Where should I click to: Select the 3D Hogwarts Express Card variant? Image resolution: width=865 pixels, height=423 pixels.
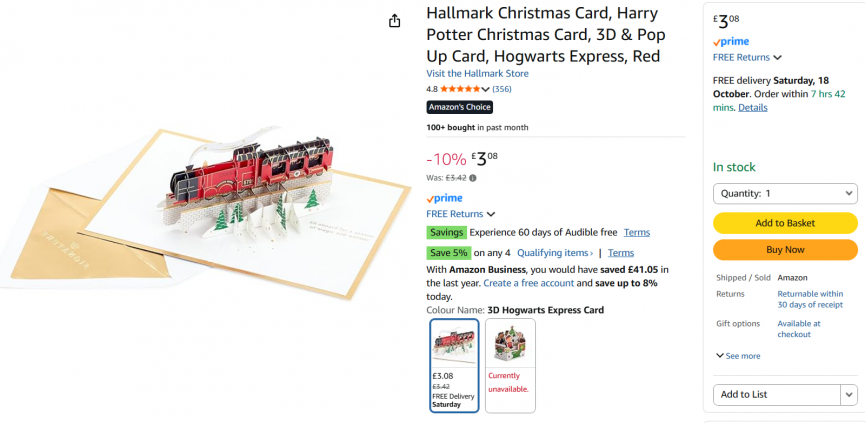click(454, 365)
